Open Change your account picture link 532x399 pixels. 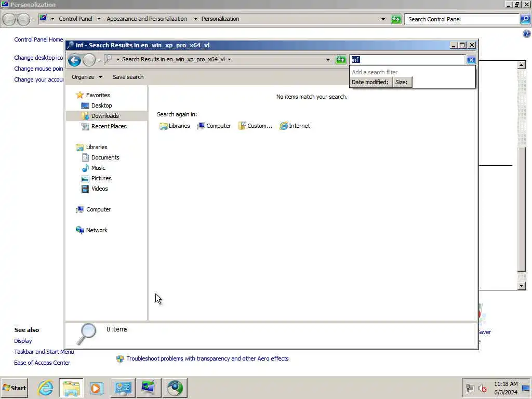pos(38,79)
